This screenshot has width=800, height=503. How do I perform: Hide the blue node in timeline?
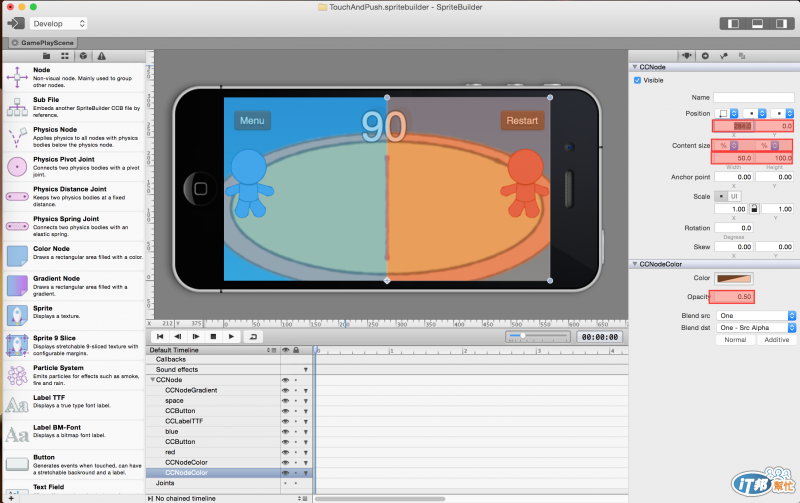285,432
